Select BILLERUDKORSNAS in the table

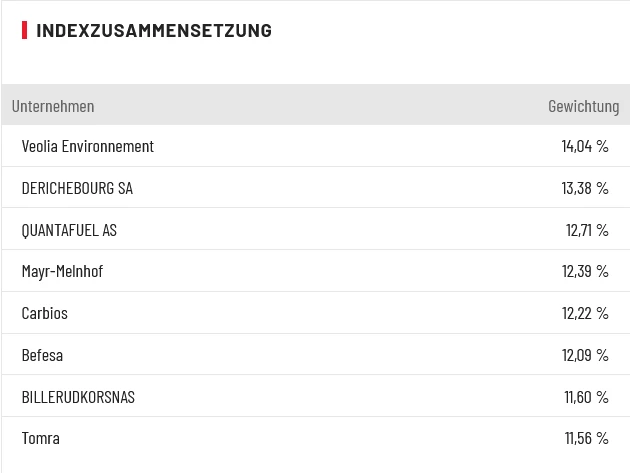[78, 397]
